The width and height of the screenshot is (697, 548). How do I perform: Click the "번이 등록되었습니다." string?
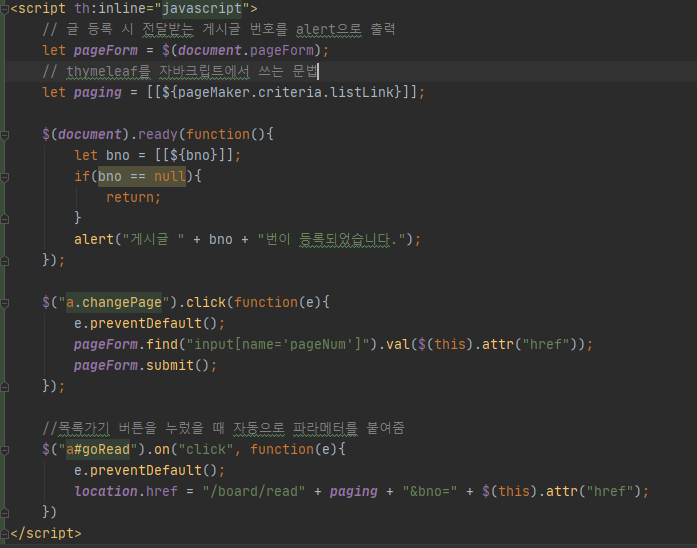[332, 240]
